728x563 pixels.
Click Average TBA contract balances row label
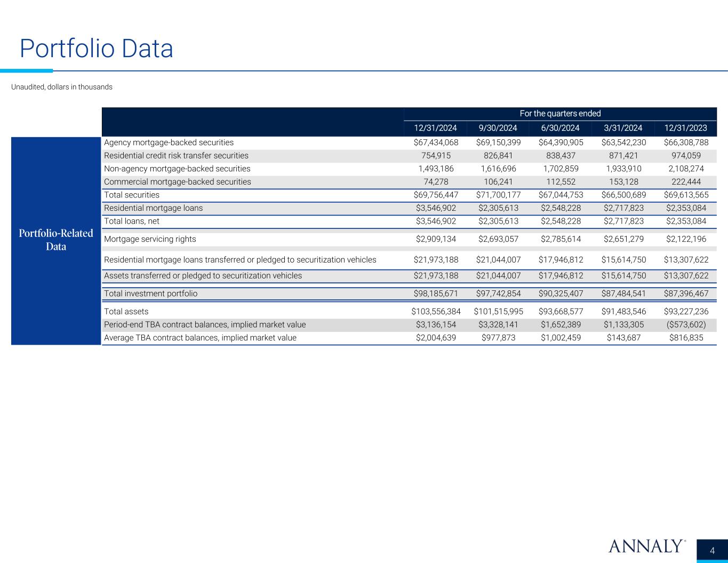[x=200, y=338]
